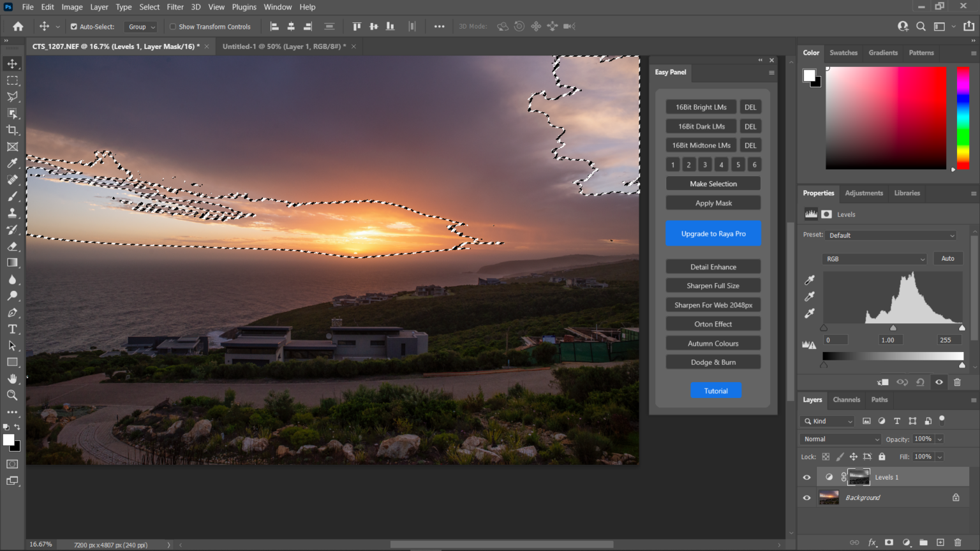Switch to the Channels tab
The height and width of the screenshot is (551, 980).
click(x=846, y=400)
